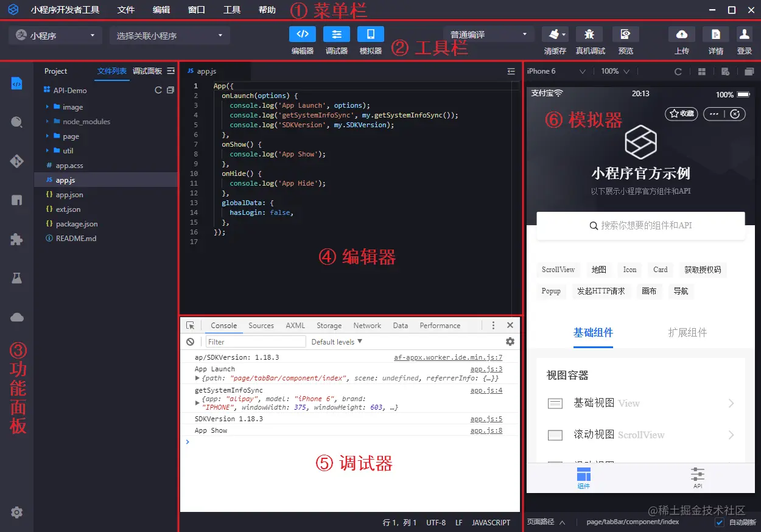The height and width of the screenshot is (532, 761).
Task: Switch to the 调试面板 tab
Action: [x=147, y=71]
